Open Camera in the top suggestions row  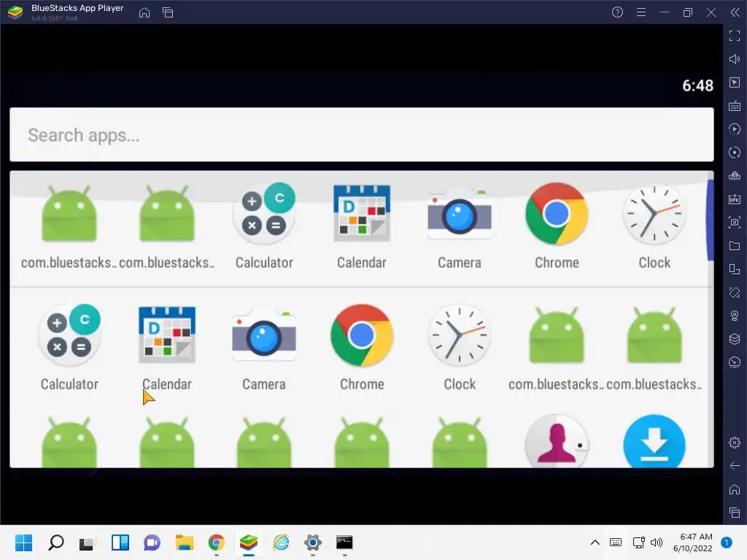pos(460,226)
